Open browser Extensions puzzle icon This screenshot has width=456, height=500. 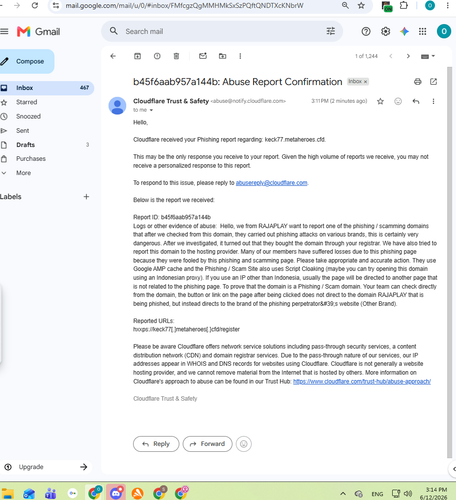(x=404, y=5)
